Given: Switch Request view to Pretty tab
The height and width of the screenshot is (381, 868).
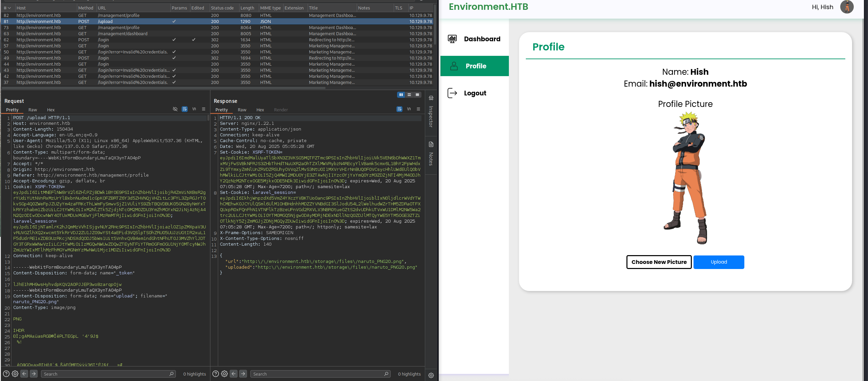Looking at the screenshot, I should tap(12, 110).
